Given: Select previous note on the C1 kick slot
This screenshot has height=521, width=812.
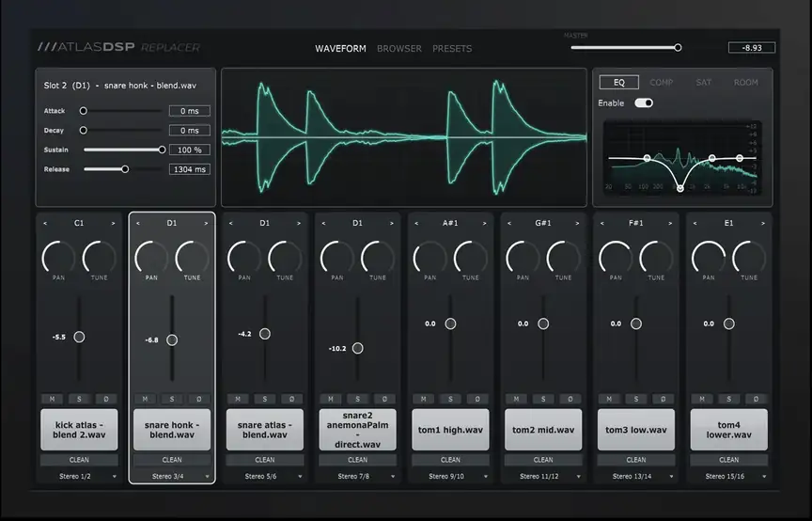Looking at the screenshot, I should click(x=45, y=224).
